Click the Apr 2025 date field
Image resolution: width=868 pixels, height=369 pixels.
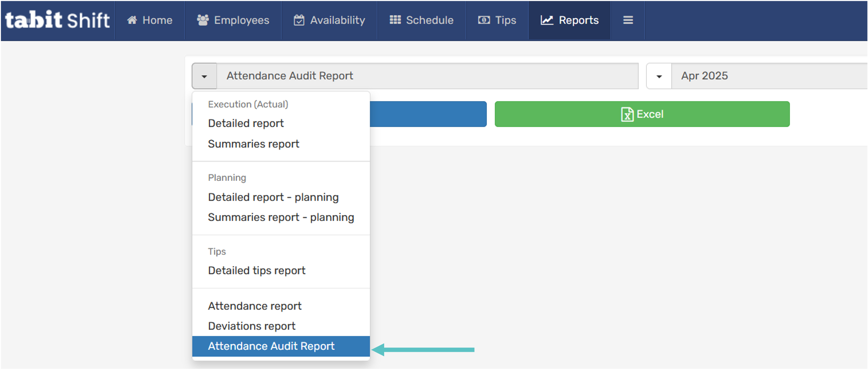coord(768,76)
